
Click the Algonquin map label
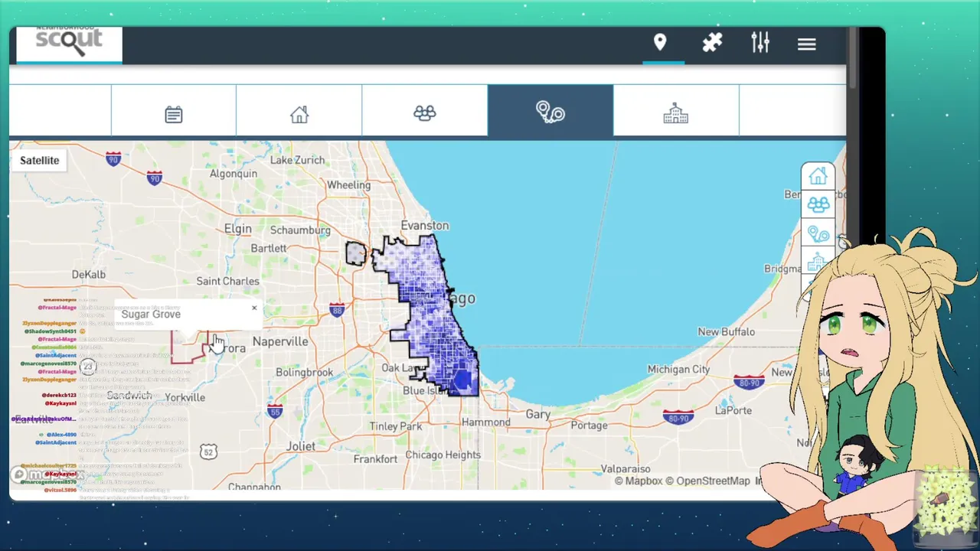coord(234,174)
